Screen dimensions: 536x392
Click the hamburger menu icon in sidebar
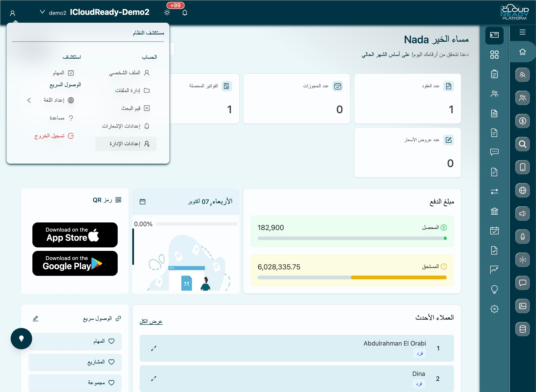pos(522,32)
